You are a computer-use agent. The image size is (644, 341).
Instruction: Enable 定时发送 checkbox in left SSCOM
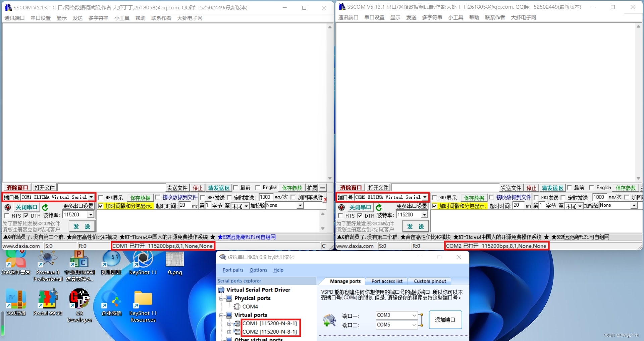[x=229, y=198]
